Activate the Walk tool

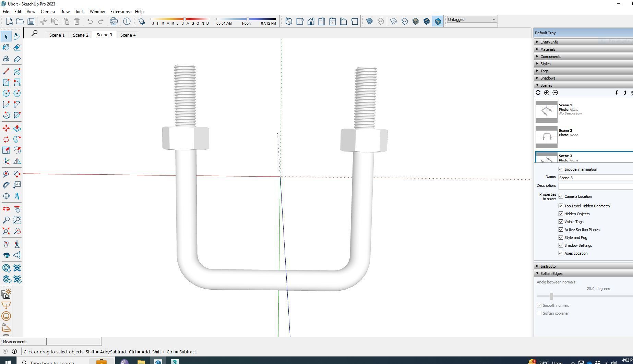click(x=17, y=244)
